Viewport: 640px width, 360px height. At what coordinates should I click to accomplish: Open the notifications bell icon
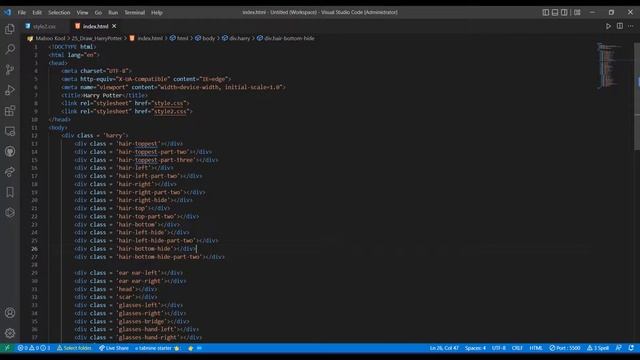pyautogui.click(x=631, y=348)
